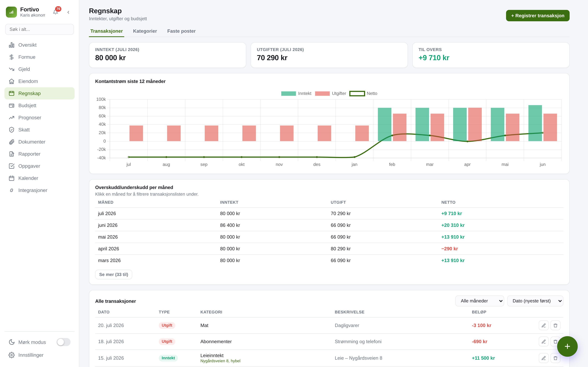The image size is (588, 367).
Task: Open Innstillinger via the gear icon
Action: coord(12,355)
